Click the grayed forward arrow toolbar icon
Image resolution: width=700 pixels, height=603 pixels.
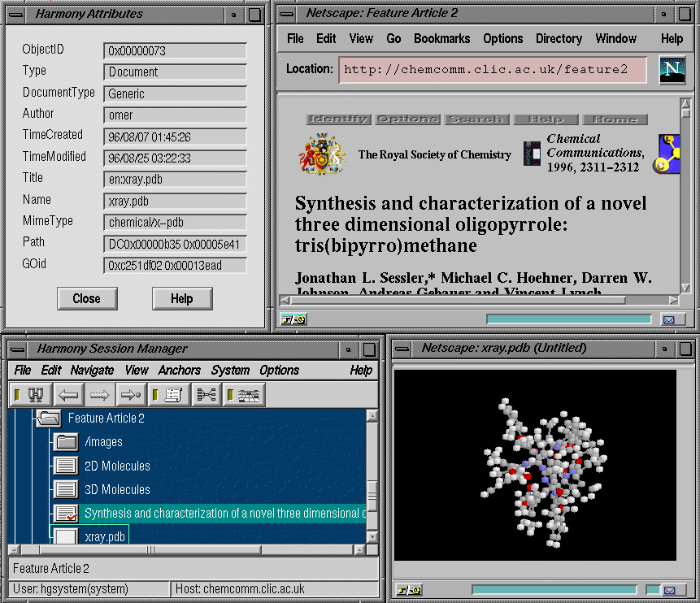(99, 395)
